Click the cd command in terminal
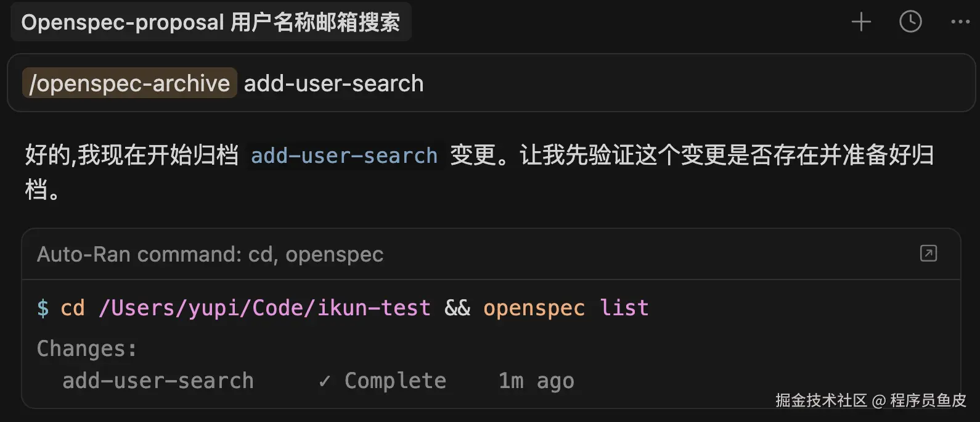The image size is (980, 422). [72, 308]
